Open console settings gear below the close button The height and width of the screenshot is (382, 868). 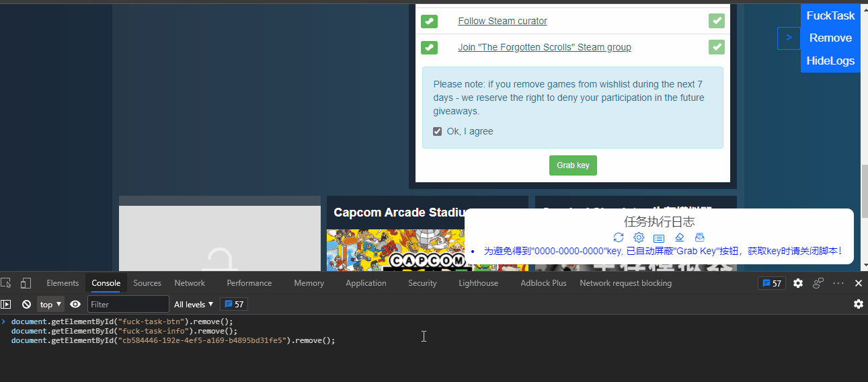859,304
